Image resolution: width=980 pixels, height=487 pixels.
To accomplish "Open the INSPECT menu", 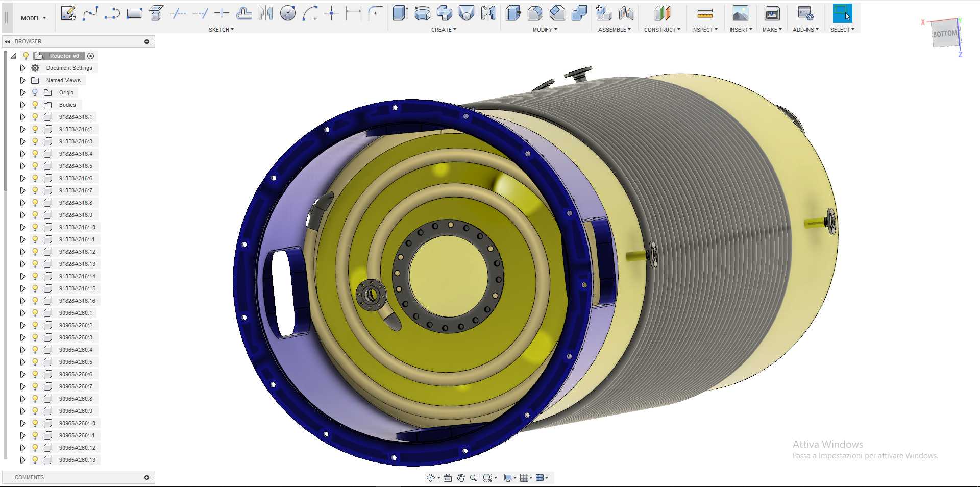I will [704, 30].
